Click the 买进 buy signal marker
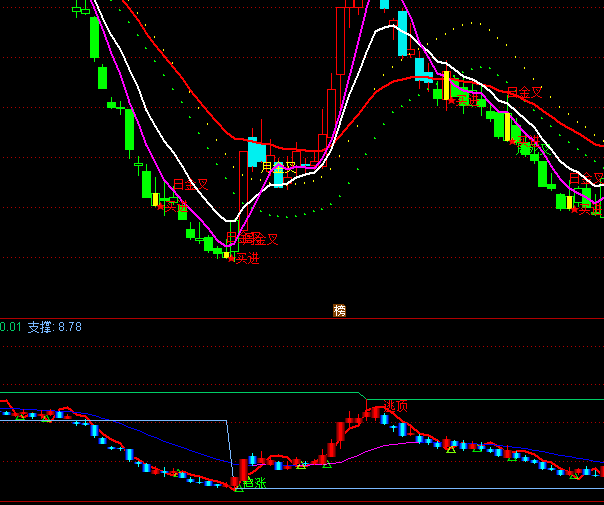 click(246, 258)
